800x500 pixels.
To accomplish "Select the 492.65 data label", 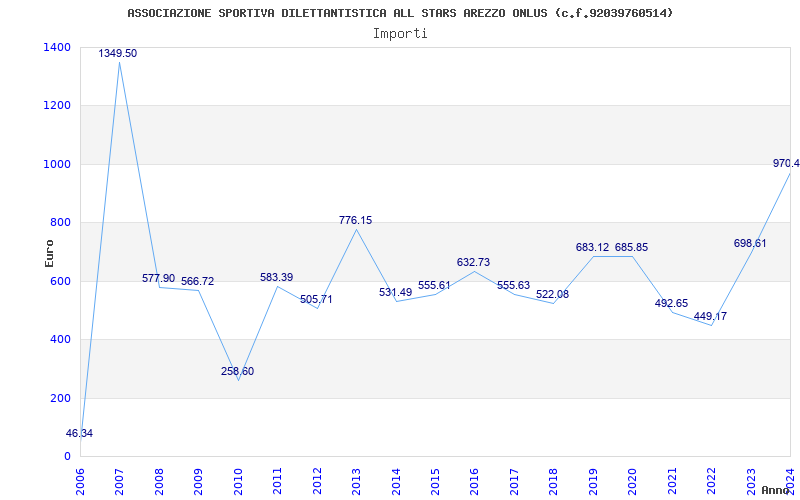I will (x=671, y=304).
